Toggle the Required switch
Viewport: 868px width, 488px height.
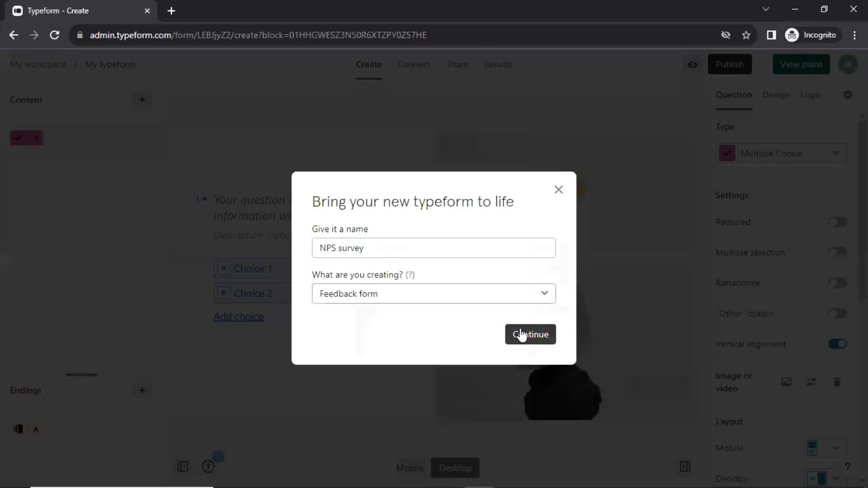[837, 222]
